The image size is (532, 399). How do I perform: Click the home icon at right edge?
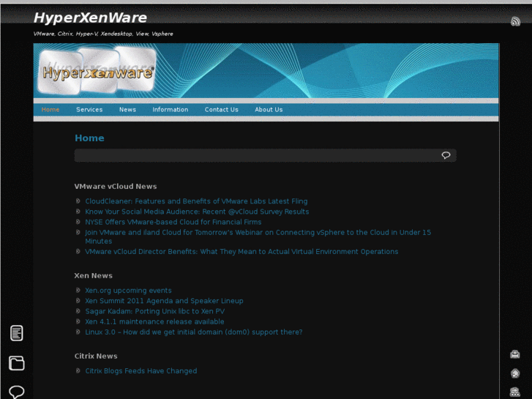[515, 373]
